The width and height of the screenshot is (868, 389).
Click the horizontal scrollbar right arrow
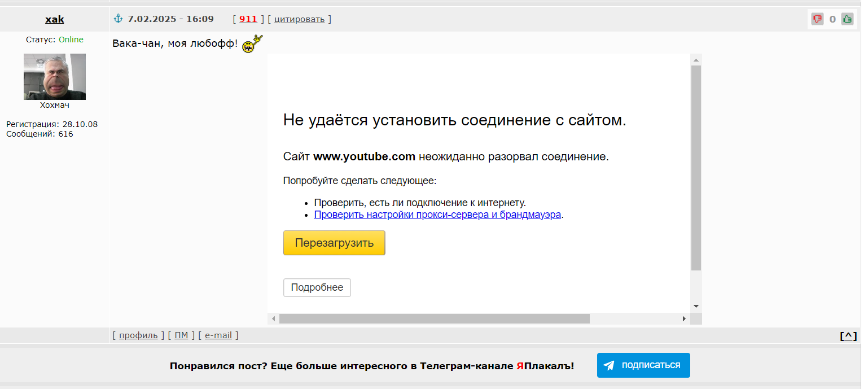pos(684,319)
